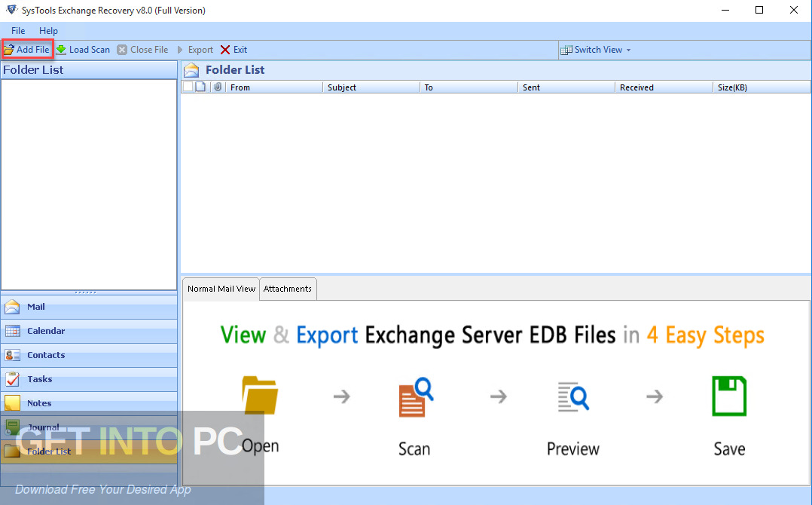Click the green Save floppy disk icon
812x505 pixels.
coord(729,396)
